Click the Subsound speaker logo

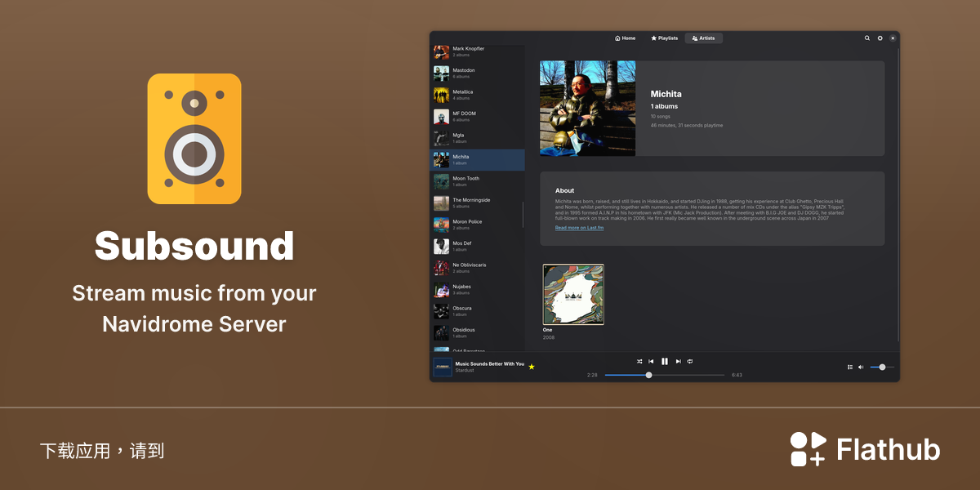tap(194, 139)
